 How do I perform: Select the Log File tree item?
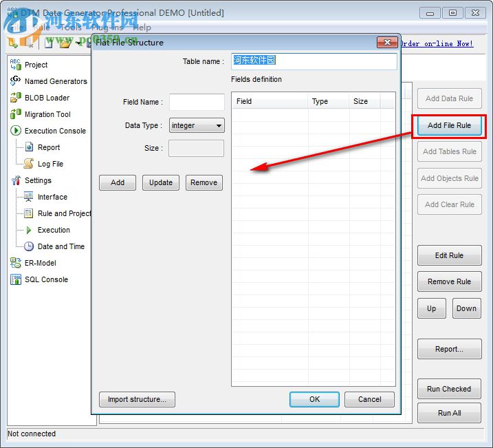click(x=51, y=164)
